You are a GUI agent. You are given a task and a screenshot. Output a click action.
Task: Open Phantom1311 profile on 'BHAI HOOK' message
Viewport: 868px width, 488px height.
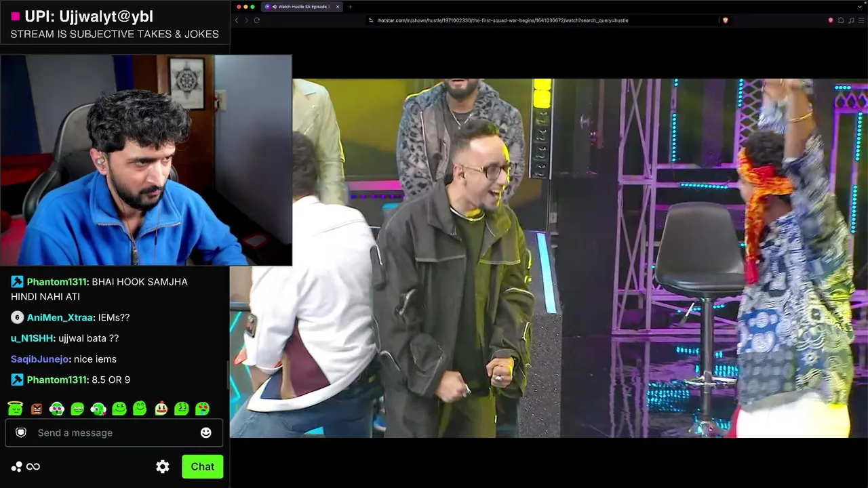pos(58,282)
